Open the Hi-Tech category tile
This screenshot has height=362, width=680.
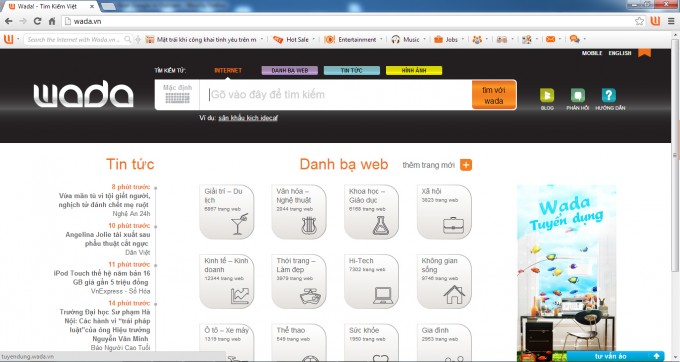[x=371, y=281]
